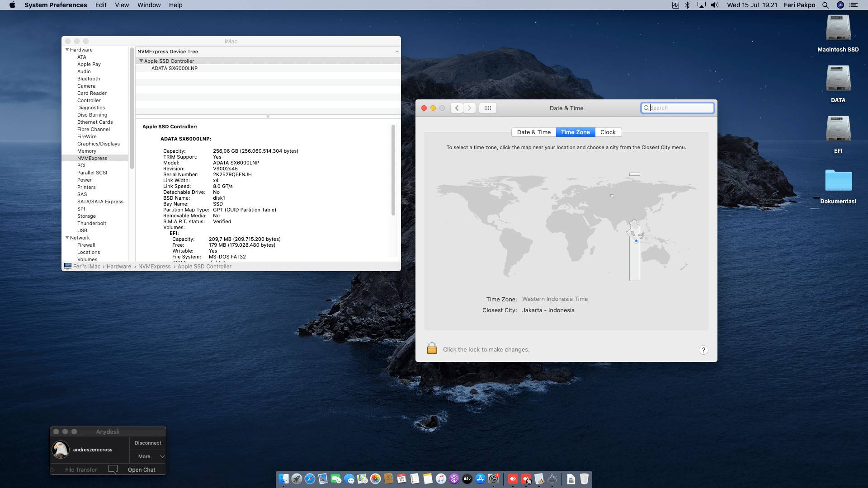Open the Edit menu
Image resolution: width=868 pixels, height=488 pixels.
pos(101,5)
